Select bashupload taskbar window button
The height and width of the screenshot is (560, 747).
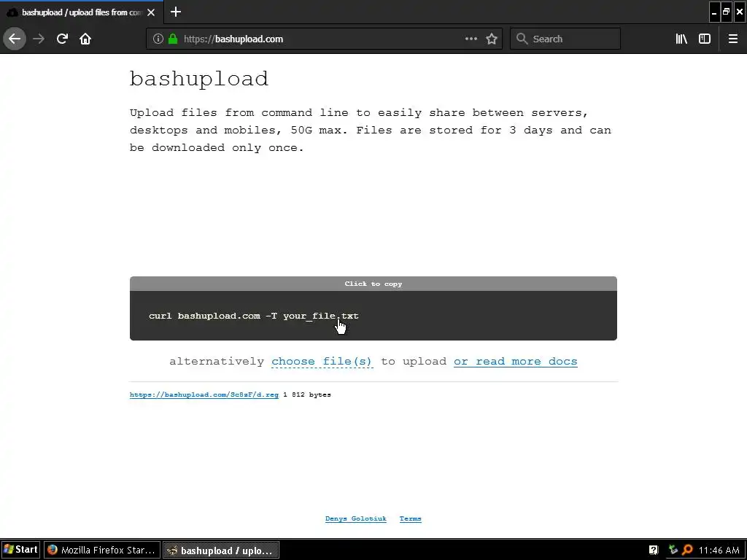[x=221, y=550]
